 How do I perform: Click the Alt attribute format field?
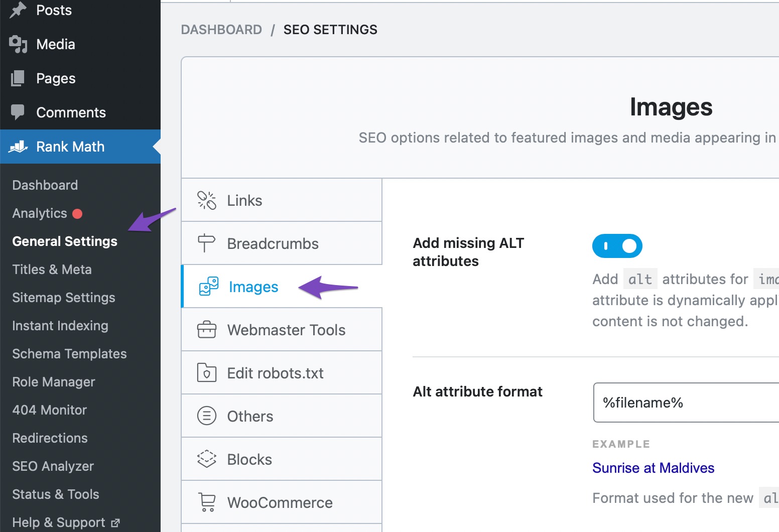pyautogui.click(x=686, y=403)
